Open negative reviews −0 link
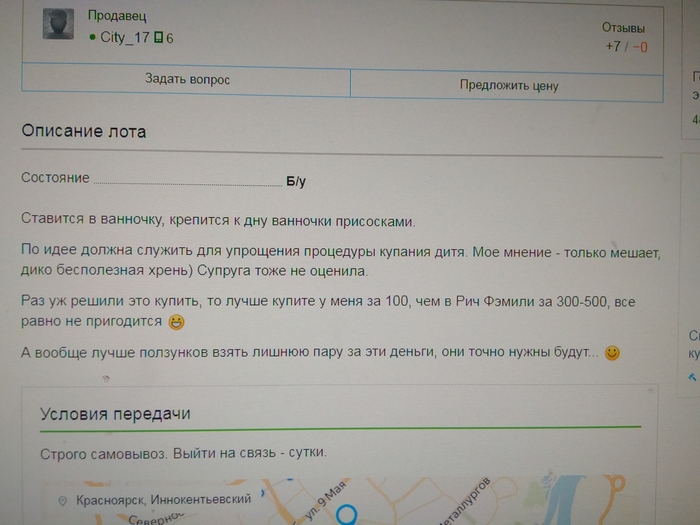 (x=640, y=47)
